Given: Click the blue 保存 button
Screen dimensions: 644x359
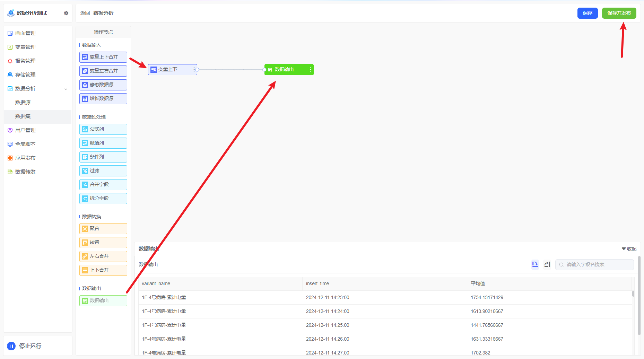Looking at the screenshot, I should (587, 13).
